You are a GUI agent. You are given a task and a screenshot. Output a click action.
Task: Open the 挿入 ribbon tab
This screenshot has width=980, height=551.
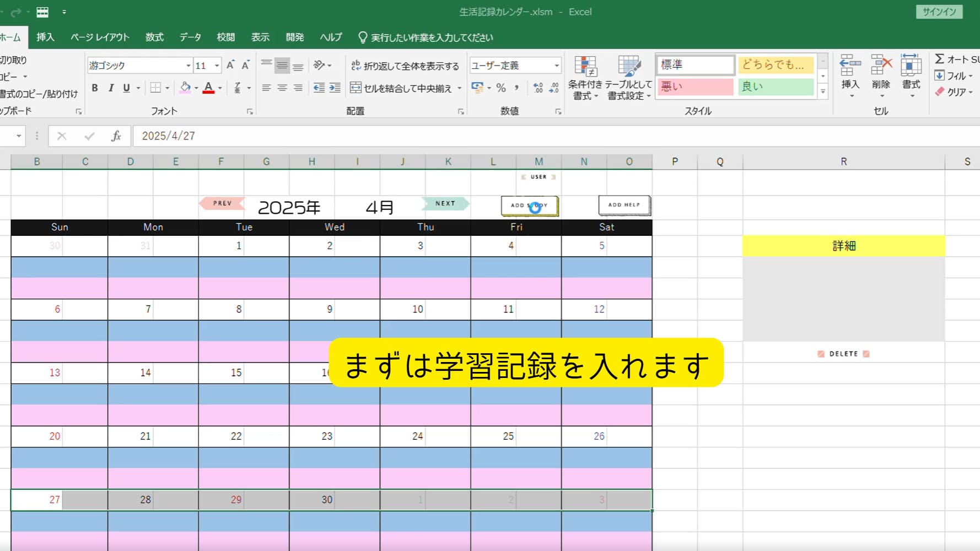[x=45, y=37]
